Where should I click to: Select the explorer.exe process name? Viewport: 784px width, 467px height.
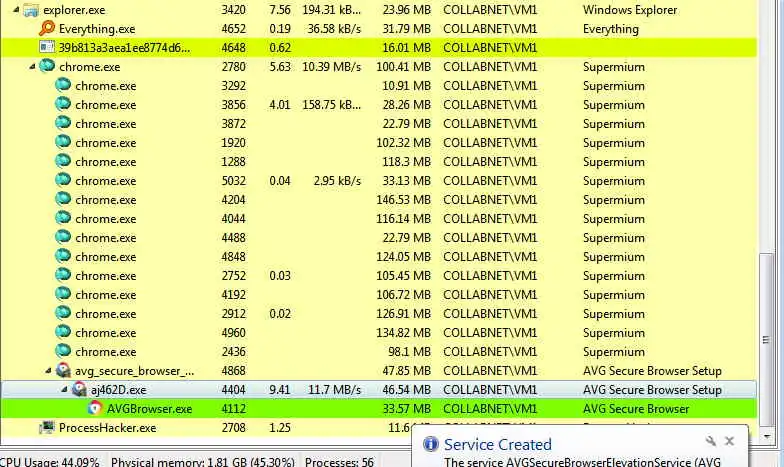[x=74, y=10]
